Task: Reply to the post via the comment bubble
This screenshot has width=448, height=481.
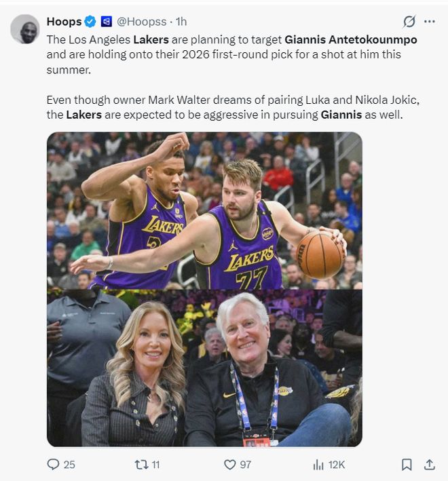Action: pos(54,464)
